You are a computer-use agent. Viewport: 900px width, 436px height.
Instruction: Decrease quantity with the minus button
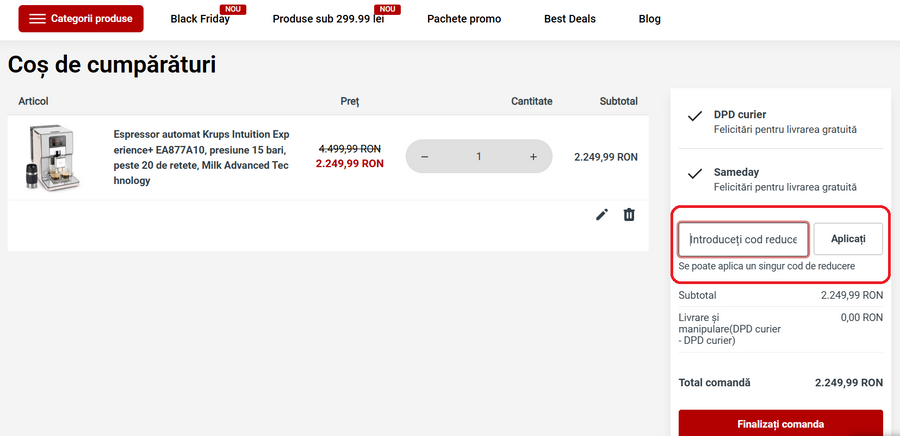click(425, 157)
